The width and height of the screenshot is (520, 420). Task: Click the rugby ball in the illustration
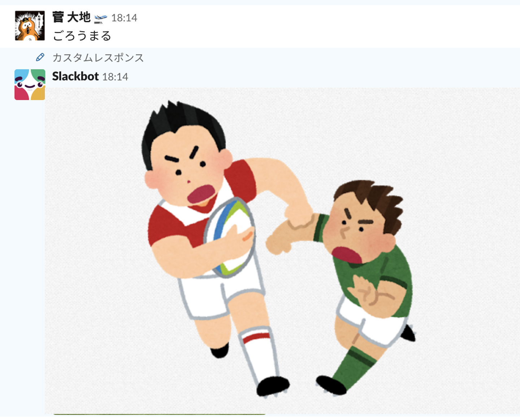tap(230, 237)
